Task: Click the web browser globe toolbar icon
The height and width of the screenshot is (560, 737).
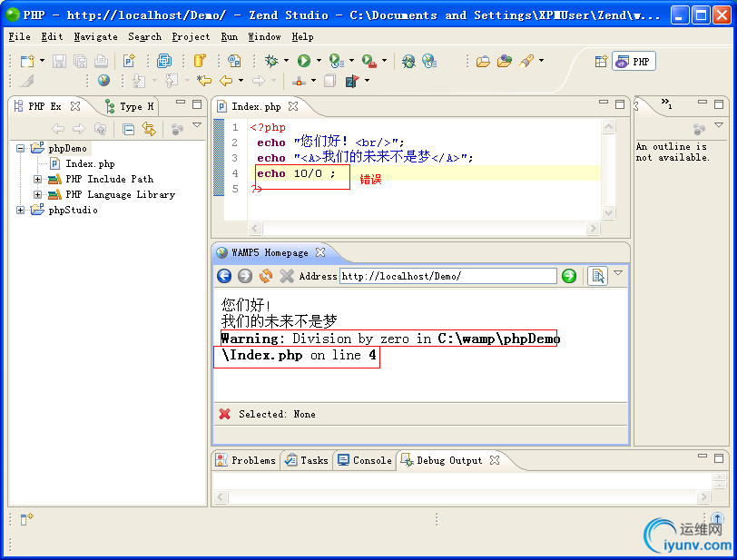Action: tap(103, 81)
